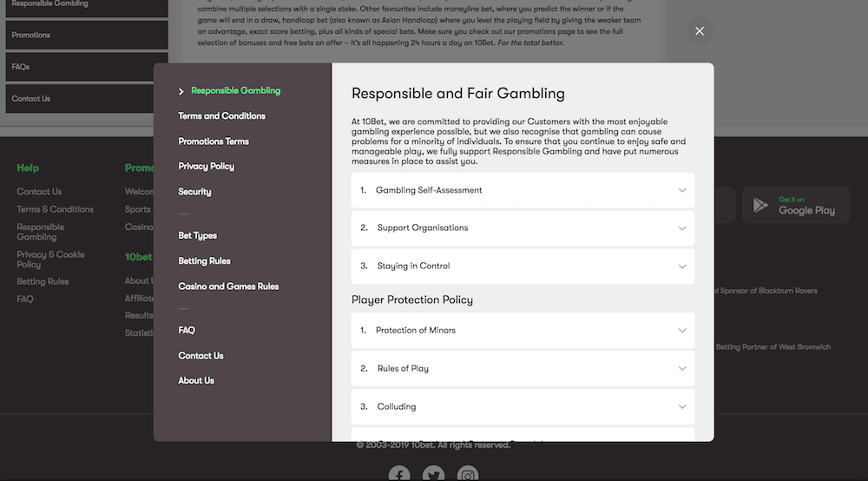Open Privacy Policy in the modal menu

[x=206, y=166]
